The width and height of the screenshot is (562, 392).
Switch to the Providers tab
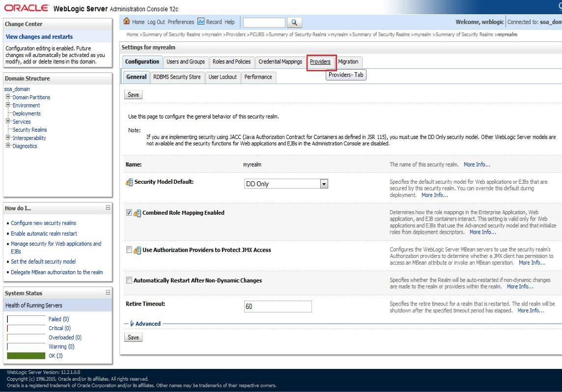[x=320, y=62]
